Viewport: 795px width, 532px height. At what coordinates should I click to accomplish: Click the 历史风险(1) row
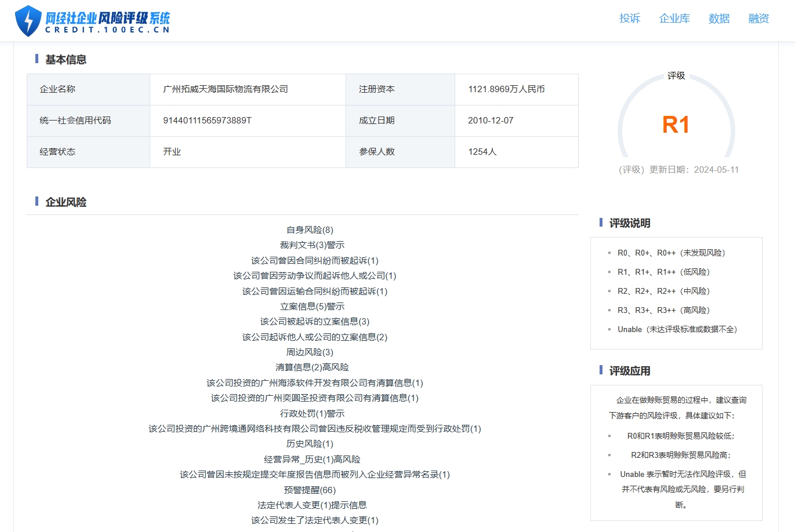pos(310,444)
